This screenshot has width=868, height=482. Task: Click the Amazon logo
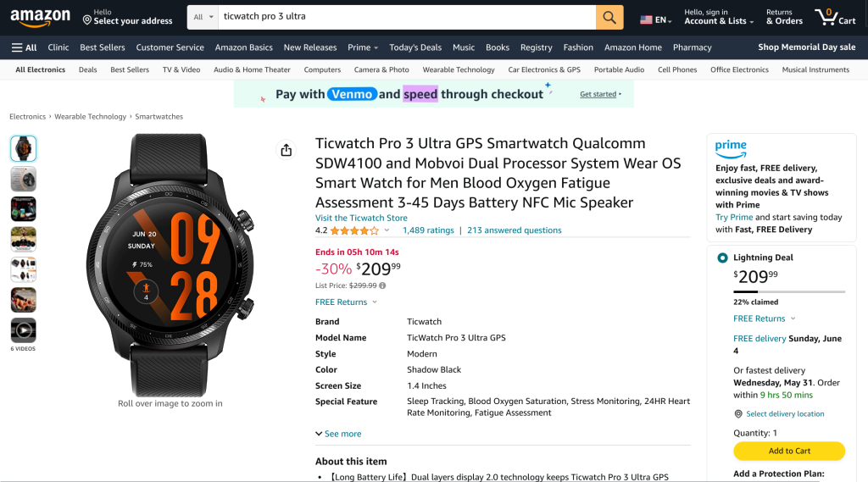pyautogui.click(x=40, y=17)
